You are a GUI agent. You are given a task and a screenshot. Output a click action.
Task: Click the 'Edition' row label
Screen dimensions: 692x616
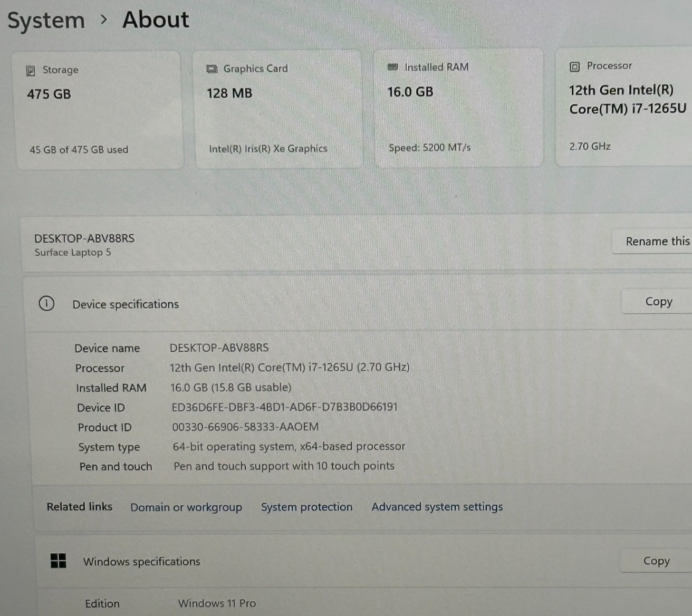coord(102,603)
